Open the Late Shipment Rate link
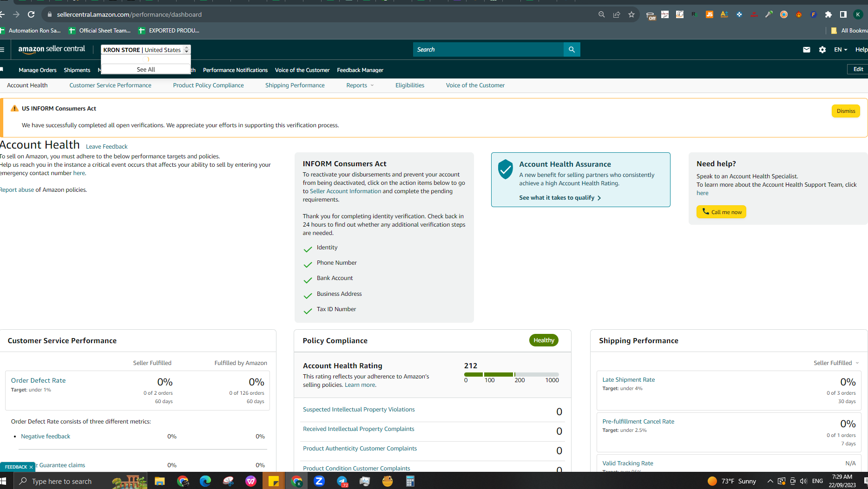 point(629,380)
